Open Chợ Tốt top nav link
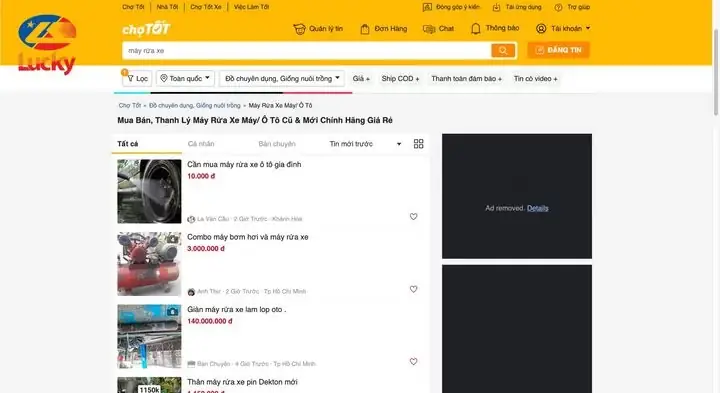This screenshot has width=720, height=393. [133, 7]
